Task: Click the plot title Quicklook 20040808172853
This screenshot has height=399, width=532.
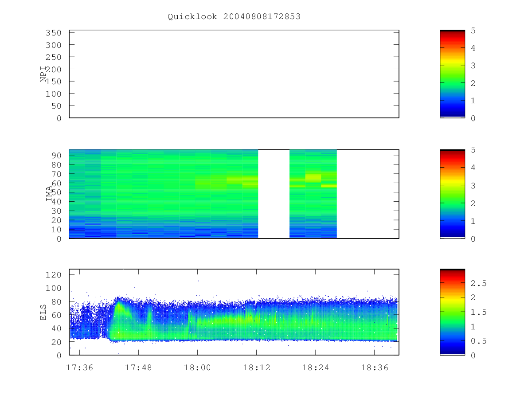Action: tap(234, 17)
